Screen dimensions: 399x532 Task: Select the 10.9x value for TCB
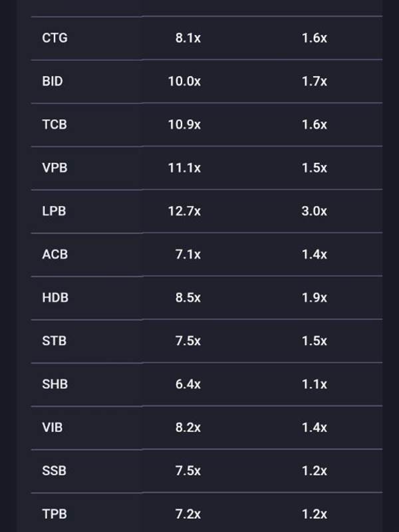(184, 124)
